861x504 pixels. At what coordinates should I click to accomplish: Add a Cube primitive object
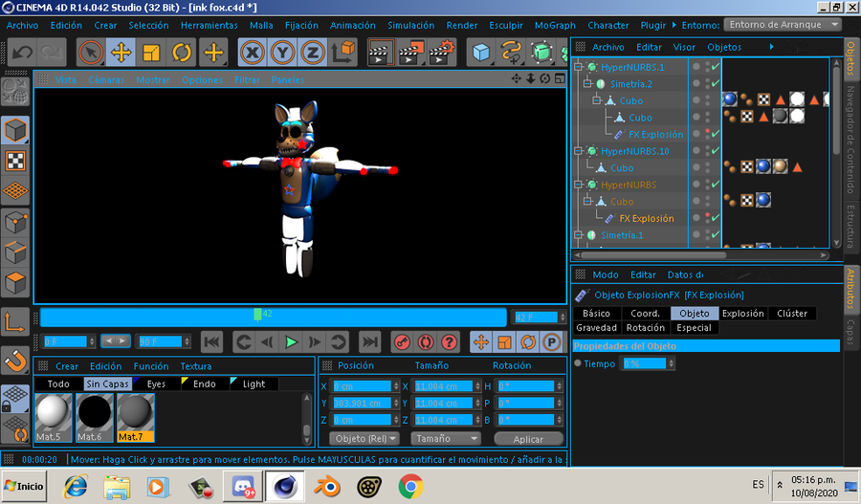coord(481,53)
